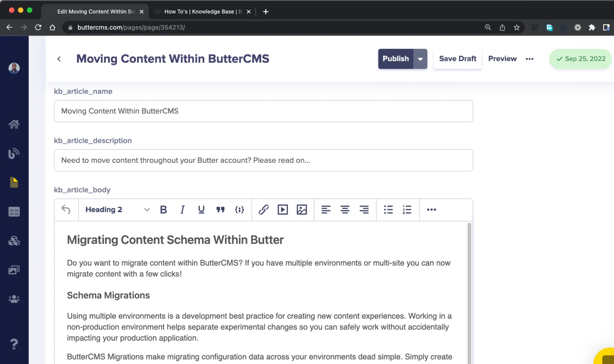Viewport: 614px width, 364px height.
Task: Open Users section in sidebar
Action: pos(14,299)
